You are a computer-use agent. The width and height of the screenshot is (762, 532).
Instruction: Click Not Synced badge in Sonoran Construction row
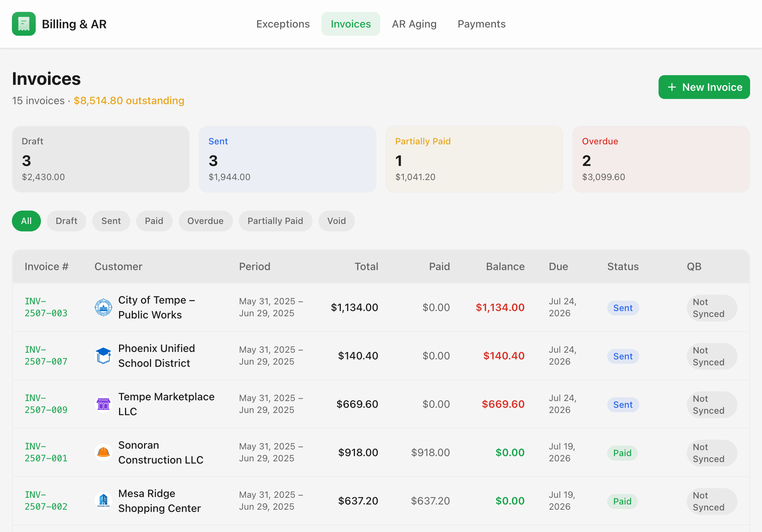pos(712,453)
